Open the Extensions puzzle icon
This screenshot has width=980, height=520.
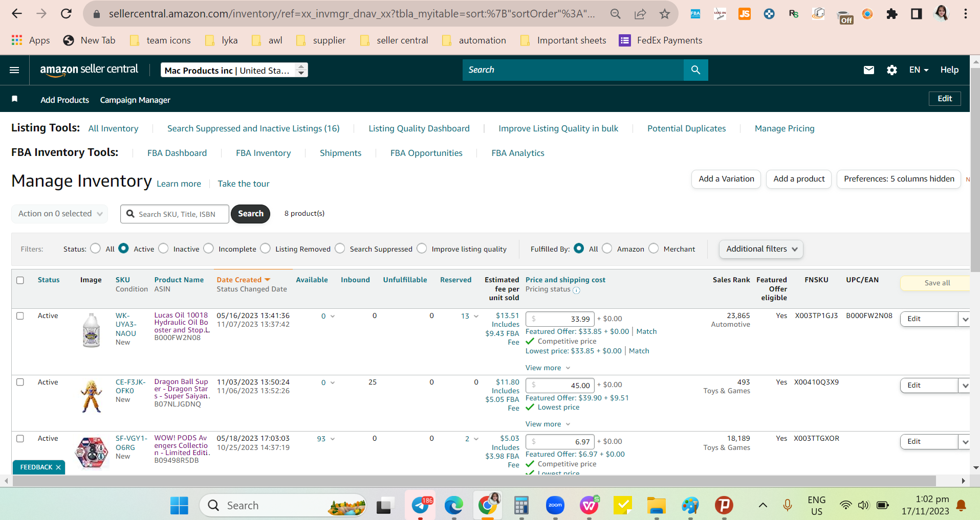892,14
